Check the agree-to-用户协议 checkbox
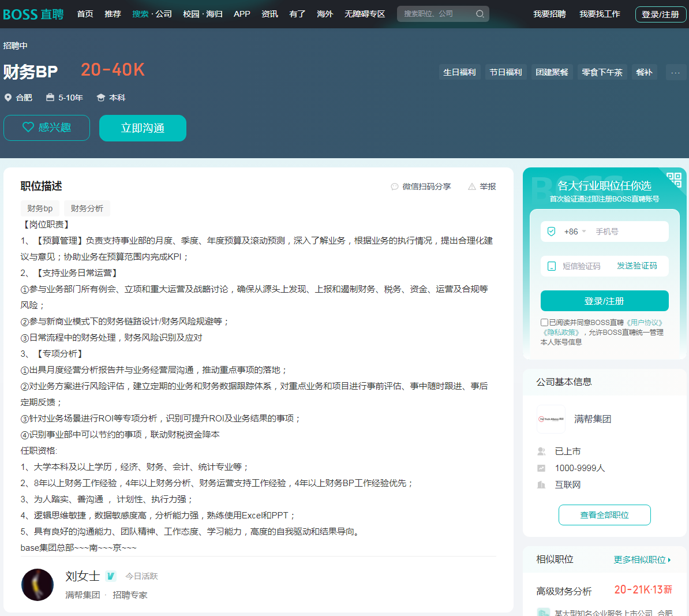This screenshot has height=616, width=689. (543, 322)
